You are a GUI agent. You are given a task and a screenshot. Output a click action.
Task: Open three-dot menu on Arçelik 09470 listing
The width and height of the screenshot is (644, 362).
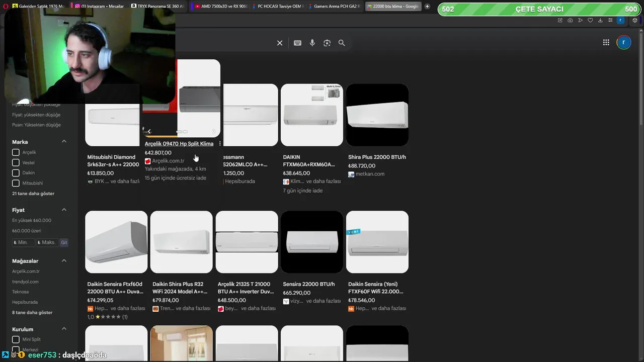220,144
